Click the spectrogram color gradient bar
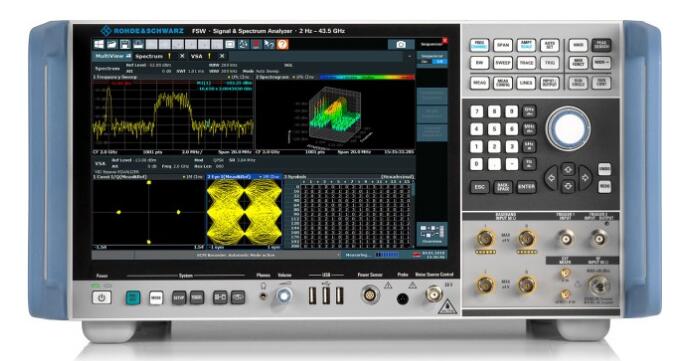This screenshot has height=361, width=675. tap(367, 77)
